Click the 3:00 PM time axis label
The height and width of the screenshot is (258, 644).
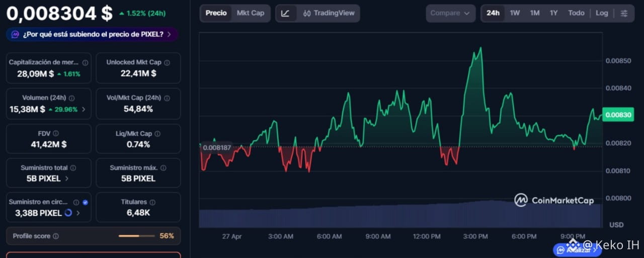coord(475,236)
